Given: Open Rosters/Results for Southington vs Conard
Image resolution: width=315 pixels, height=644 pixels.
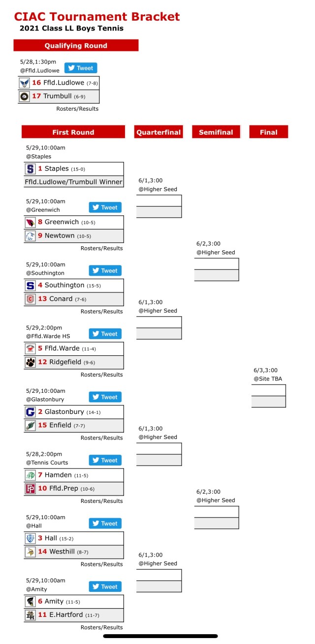Looking at the screenshot, I should (x=101, y=311).
